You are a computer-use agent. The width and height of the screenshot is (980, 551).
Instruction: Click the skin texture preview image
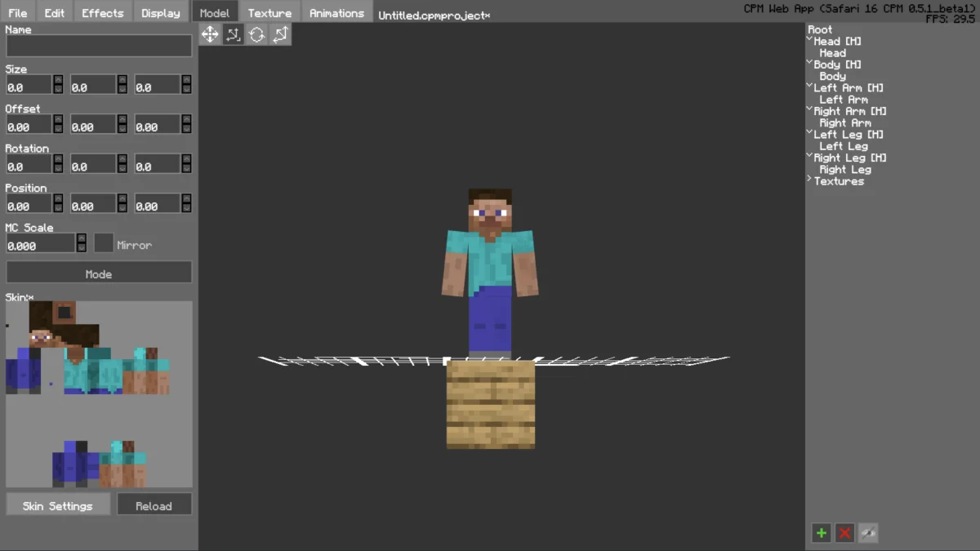click(x=99, y=394)
